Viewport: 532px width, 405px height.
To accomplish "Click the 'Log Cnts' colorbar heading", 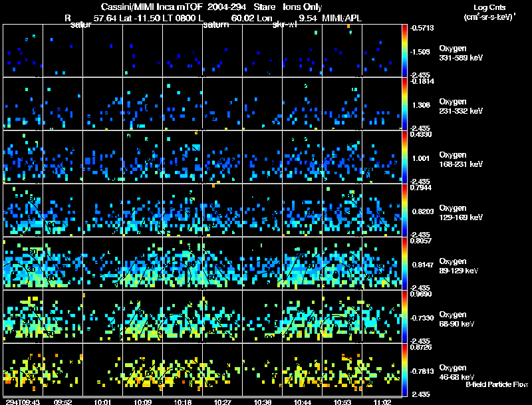I will [489, 7].
